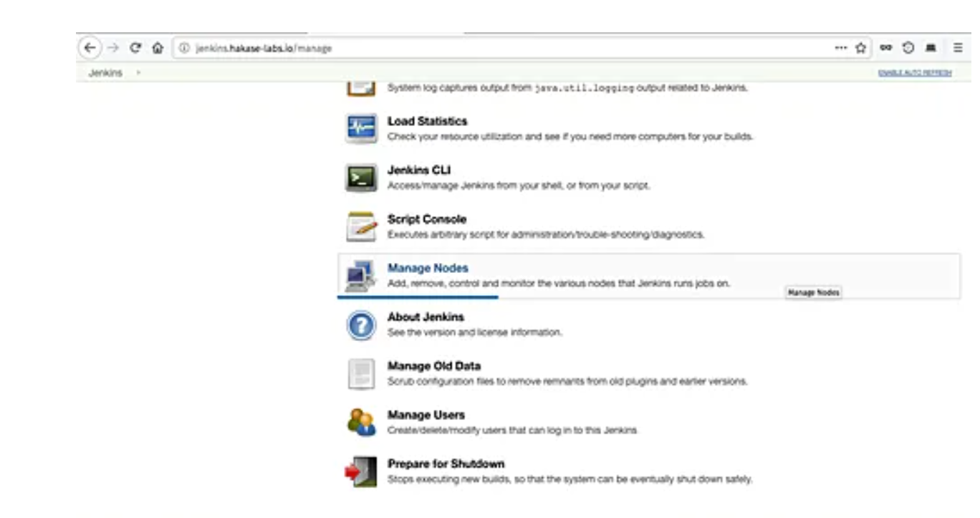Image resolution: width=980 pixels, height=518 pixels.
Task: Click the About Jenkins question mark icon
Action: pos(361,325)
